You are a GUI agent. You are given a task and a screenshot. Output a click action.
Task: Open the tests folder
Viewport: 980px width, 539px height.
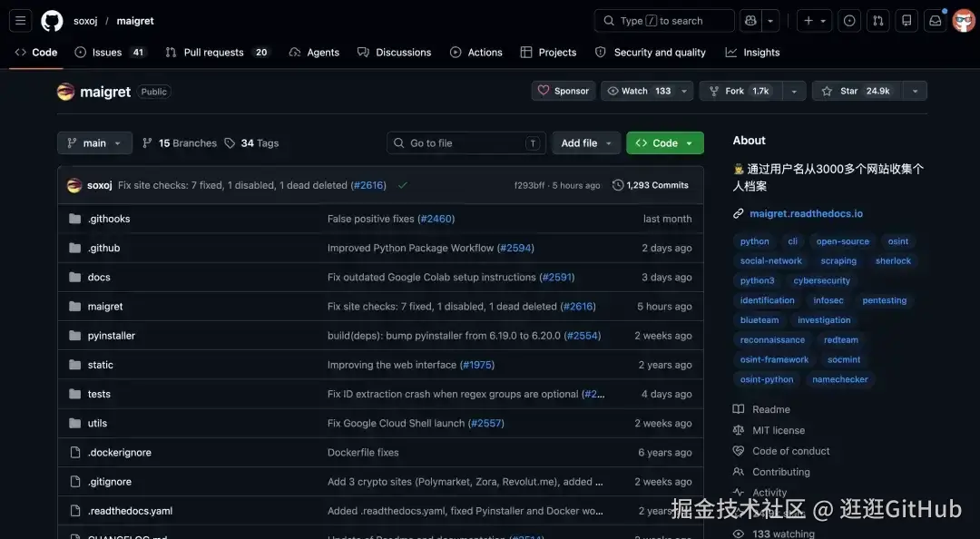(x=99, y=394)
